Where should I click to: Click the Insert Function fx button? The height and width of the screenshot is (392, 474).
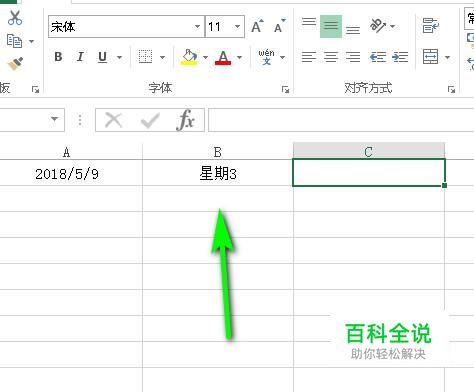(185, 120)
